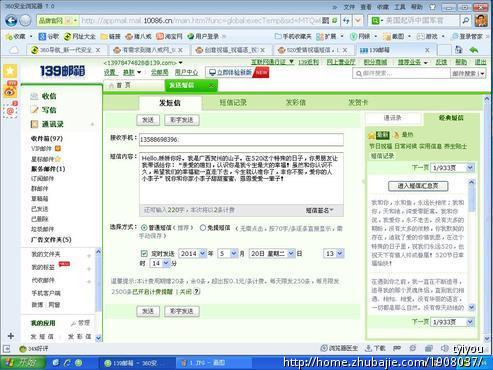Screen dimensions: 493x370
Task: Close the 发送短信 tab with its x
Action: 211,86
